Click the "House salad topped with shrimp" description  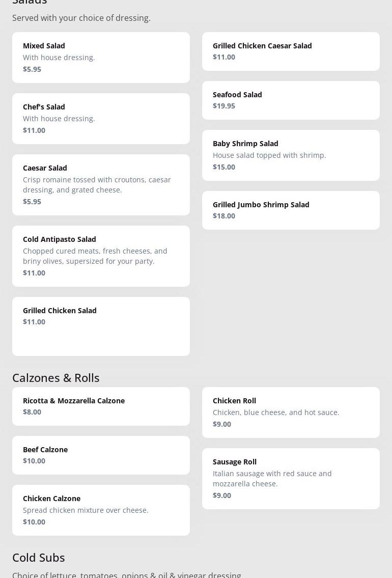(x=269, y=155)
